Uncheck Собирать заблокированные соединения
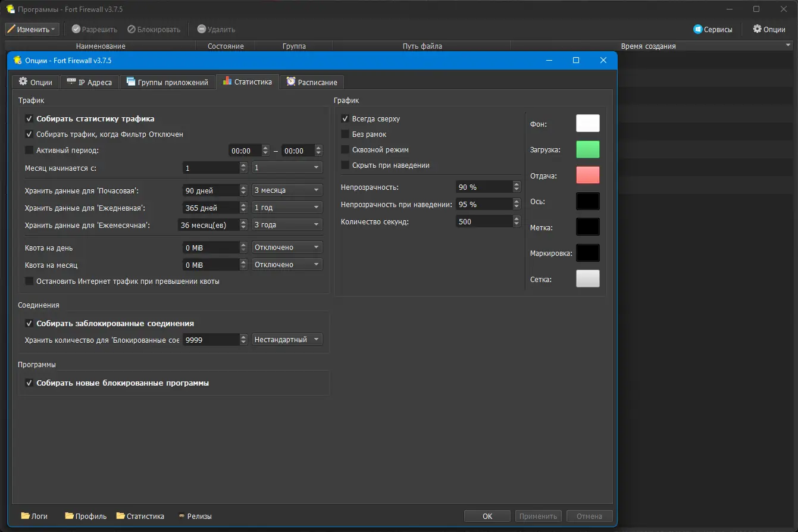 click(x=29, y=324)
